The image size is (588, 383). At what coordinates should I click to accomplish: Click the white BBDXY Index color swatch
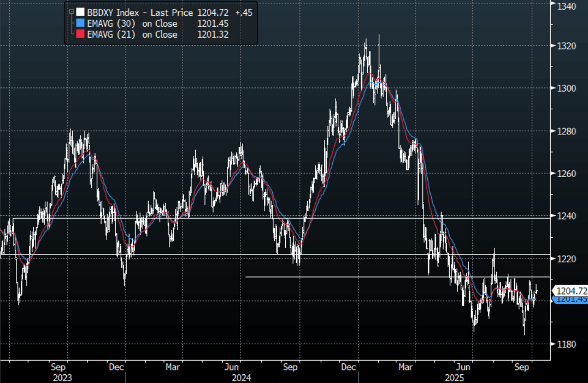(x=80, y=13)
